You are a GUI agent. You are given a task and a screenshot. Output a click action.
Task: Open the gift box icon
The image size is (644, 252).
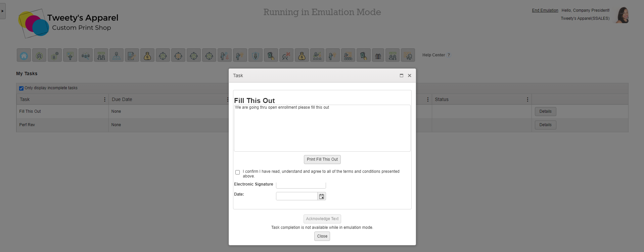378,55
